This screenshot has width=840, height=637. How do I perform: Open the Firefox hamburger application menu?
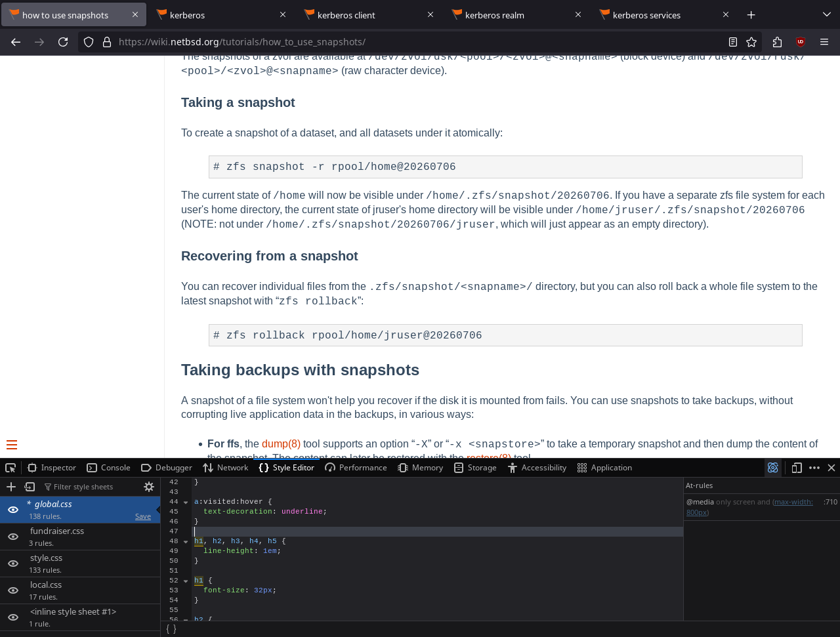coord(824,42)
